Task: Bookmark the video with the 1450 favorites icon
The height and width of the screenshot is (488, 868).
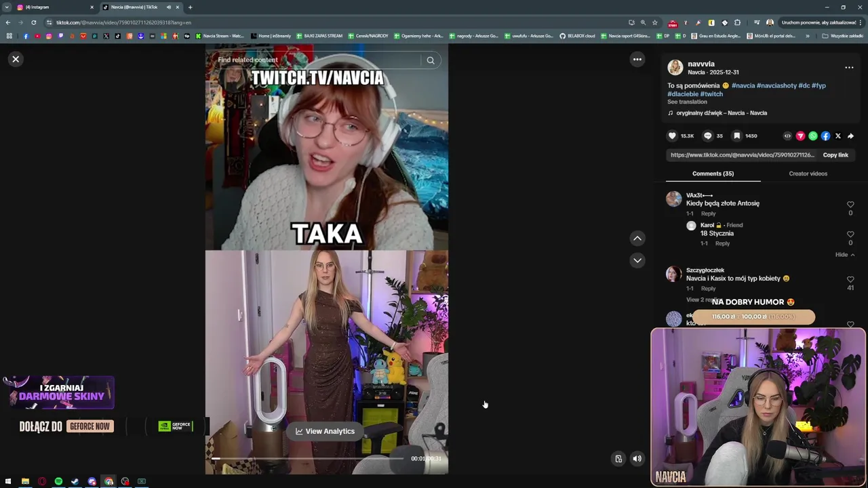Action: (736, 136)
